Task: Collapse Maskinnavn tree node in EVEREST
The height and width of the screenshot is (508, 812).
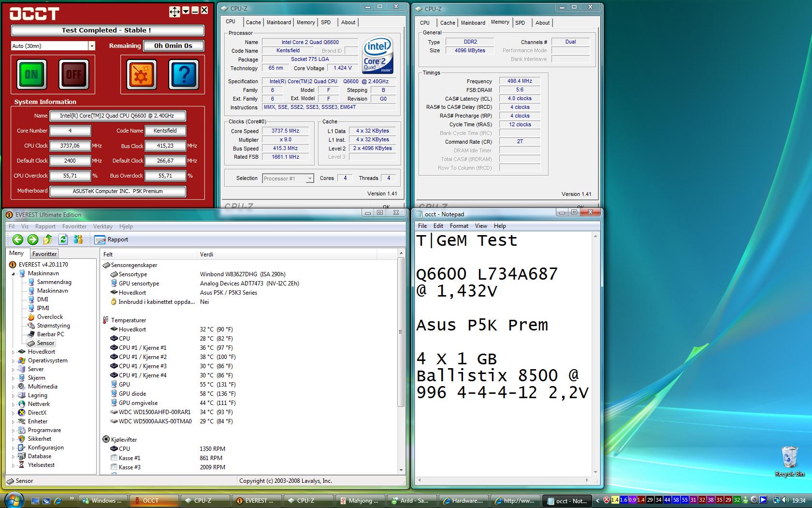Action: point(14,273)
